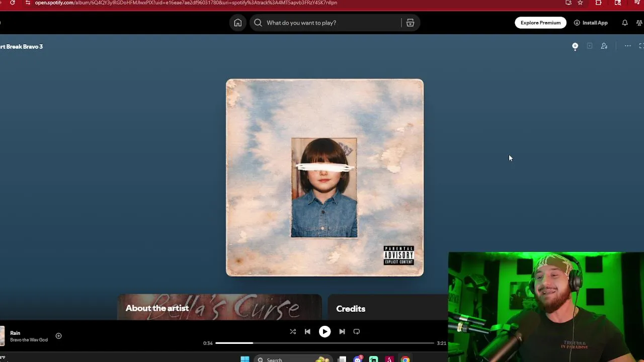Go to Spotify Home via the house icon
Viewport: 644px width, 362px height.
[237, 23]
